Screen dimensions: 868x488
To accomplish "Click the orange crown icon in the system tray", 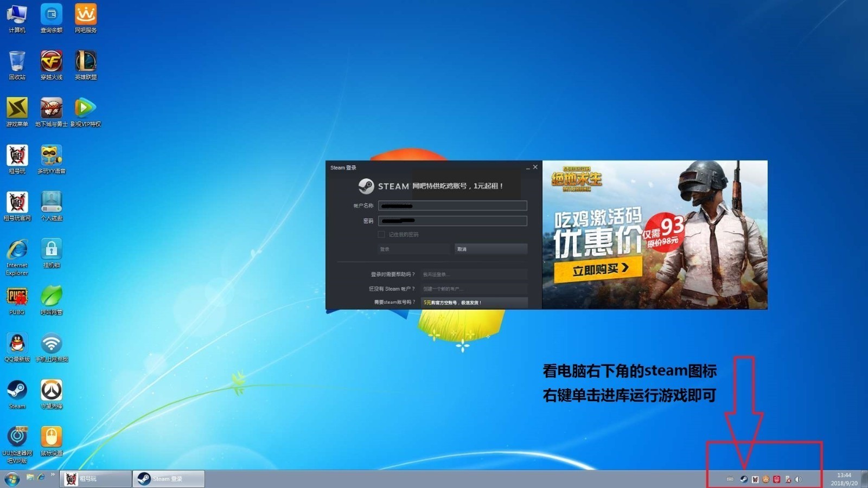I will pos(765,479).
